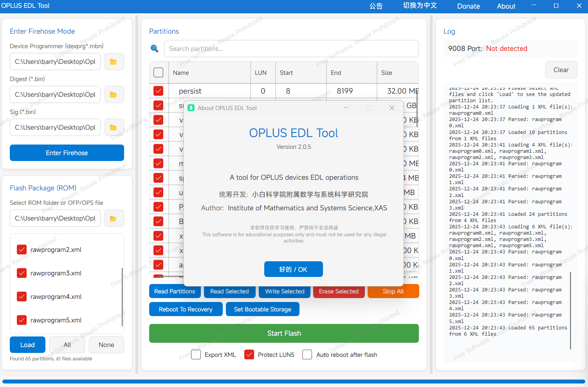Image resolution: width=588 pixels, height=387 pixels.
Task: Click Set Bootable Storage button
Action: click(x=263, y=309)
